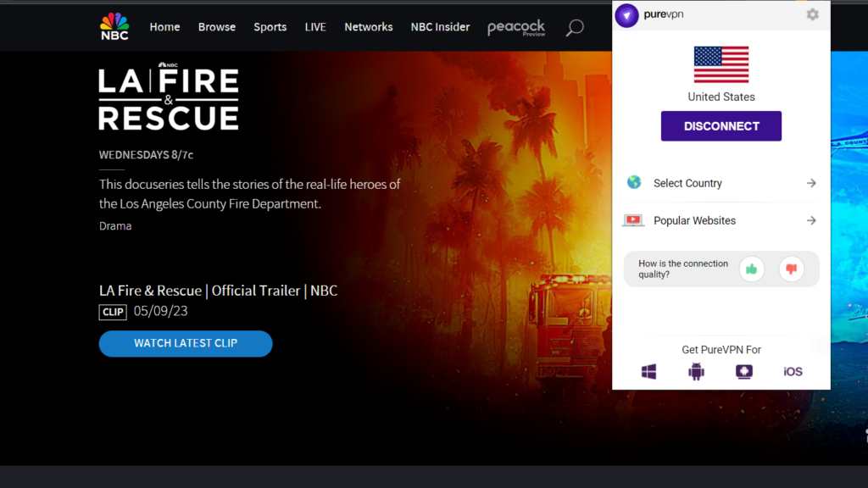Get PureVPN for iOS

point(793,372)
